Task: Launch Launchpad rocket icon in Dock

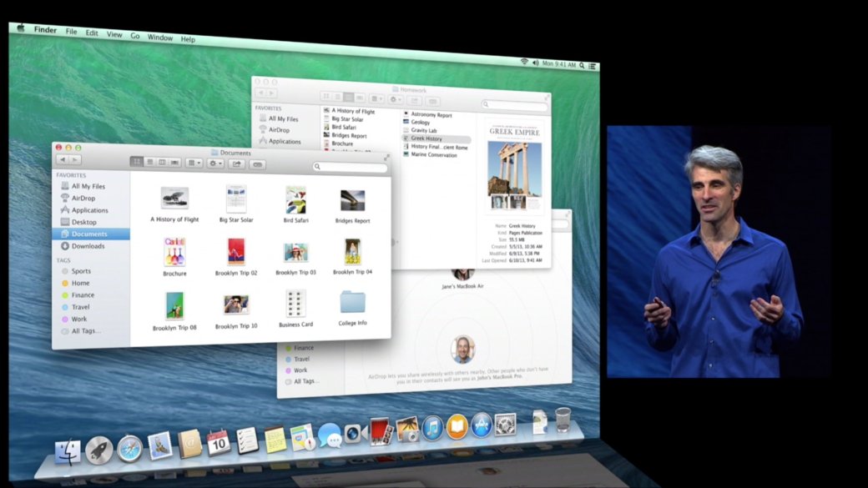Action: click(99, 450)
